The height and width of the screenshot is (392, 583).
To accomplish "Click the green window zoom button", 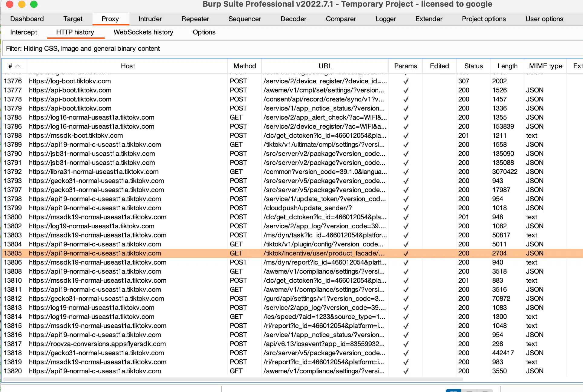I will click(x=34, y=4).
